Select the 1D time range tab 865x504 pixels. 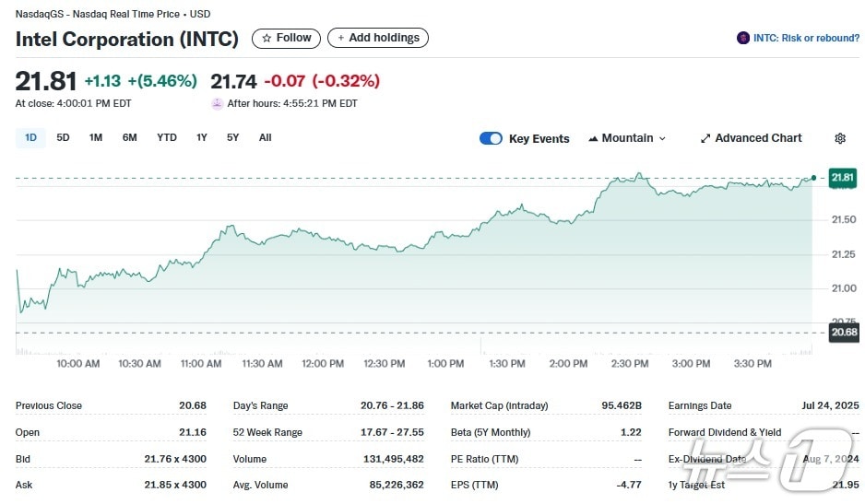tap(30, 138)
